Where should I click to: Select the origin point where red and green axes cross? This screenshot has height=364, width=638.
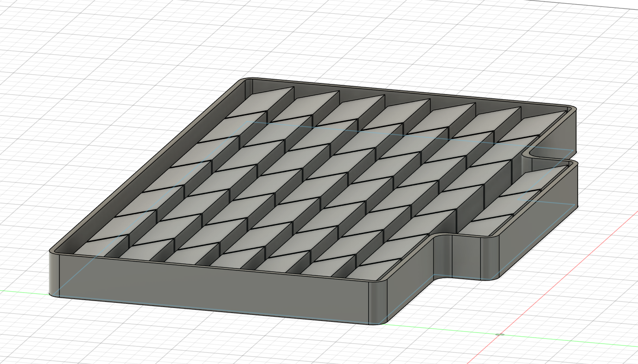coord(499,334)
